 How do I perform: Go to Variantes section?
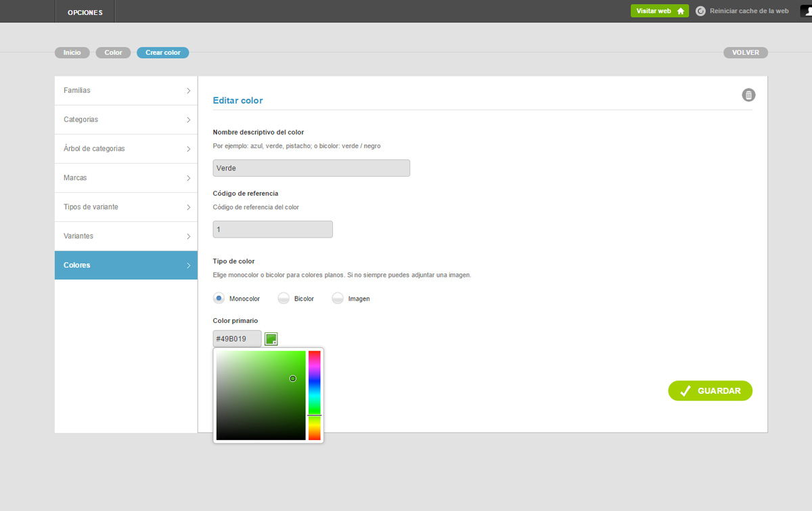126,236
